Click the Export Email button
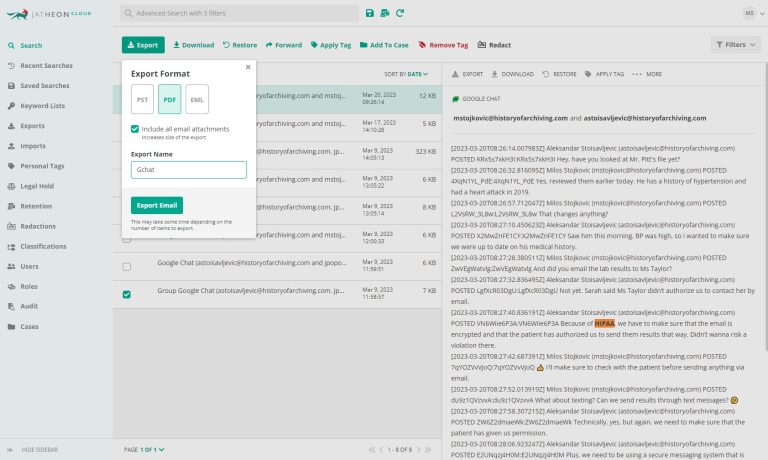Screen dimensions: 768x460 (156, 205)
